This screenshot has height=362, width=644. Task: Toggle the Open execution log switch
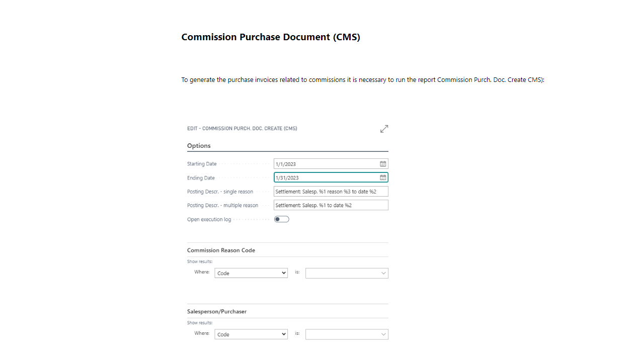[x=282, y=219]
